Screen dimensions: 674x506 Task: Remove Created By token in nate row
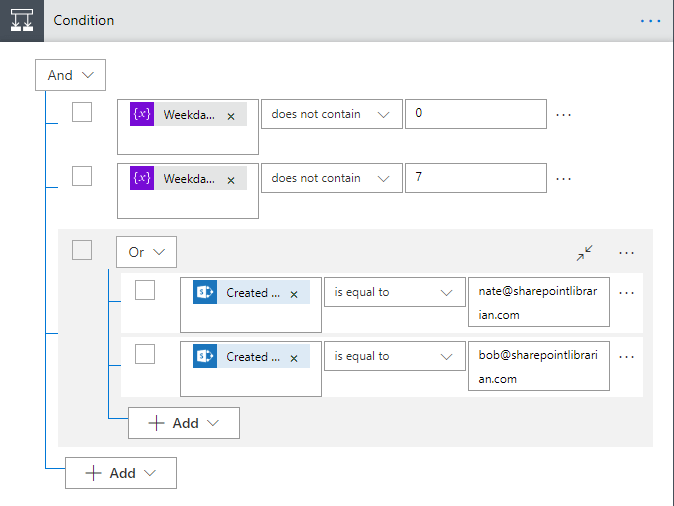(x=294, y=294)
